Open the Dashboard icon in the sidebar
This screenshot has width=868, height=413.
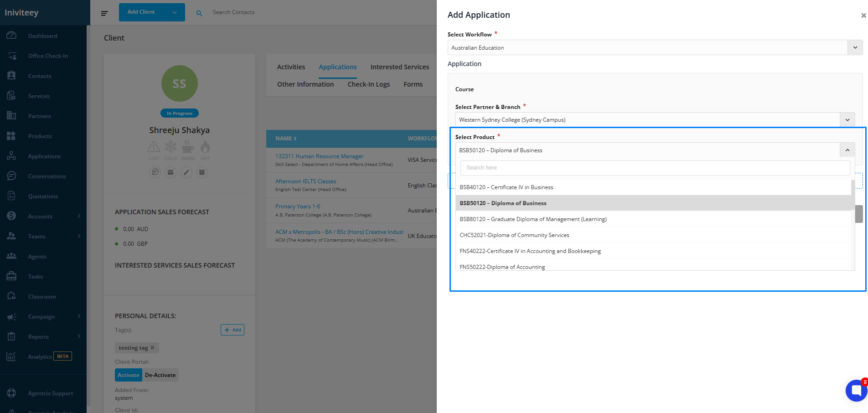12,36
